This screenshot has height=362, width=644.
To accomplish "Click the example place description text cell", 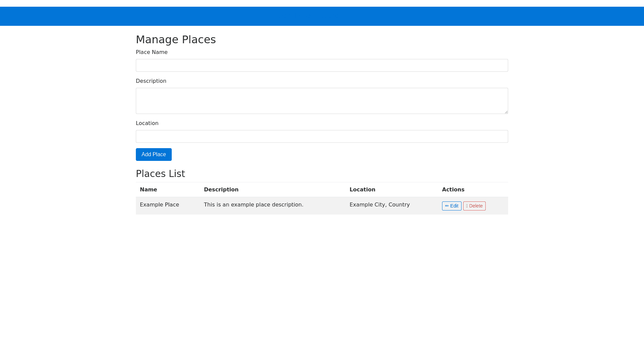I will [253, 205].
